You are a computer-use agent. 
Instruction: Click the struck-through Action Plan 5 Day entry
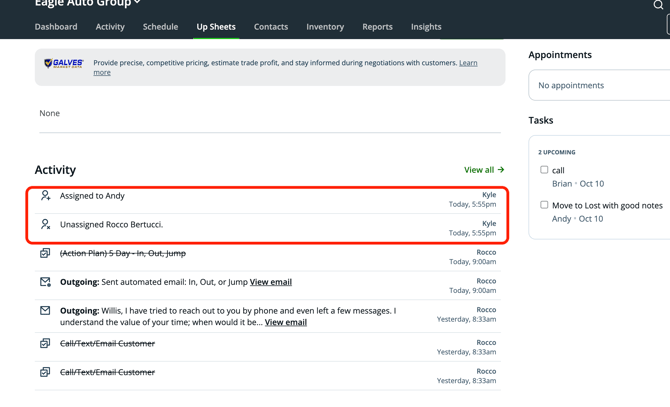click(123, 253)
